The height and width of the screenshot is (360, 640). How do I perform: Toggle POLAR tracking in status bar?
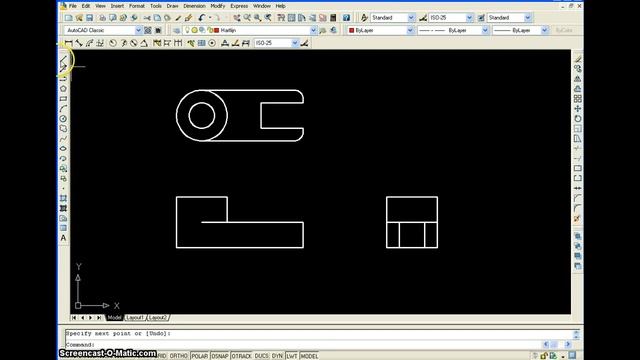[x=200, y=356]
